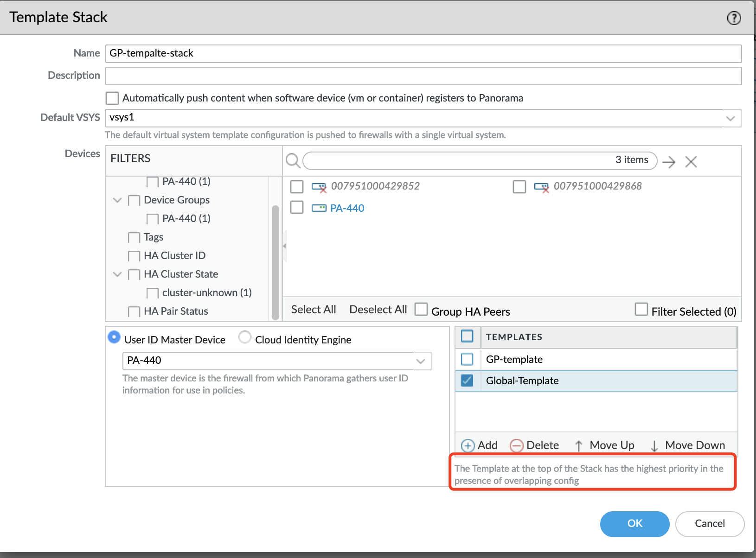The height and width of the screenshot is (558, 756).
Task: Select the Global-Template row text
Action: (522, 380)
